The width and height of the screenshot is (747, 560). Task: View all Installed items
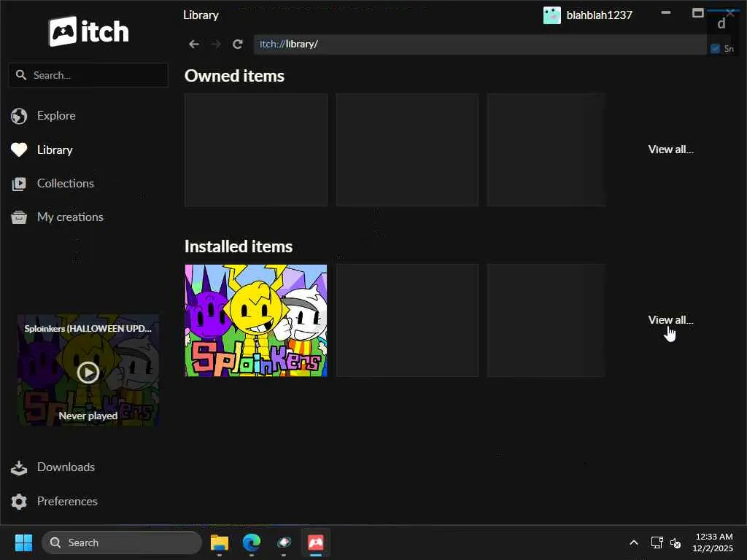[x=670, y=320]
